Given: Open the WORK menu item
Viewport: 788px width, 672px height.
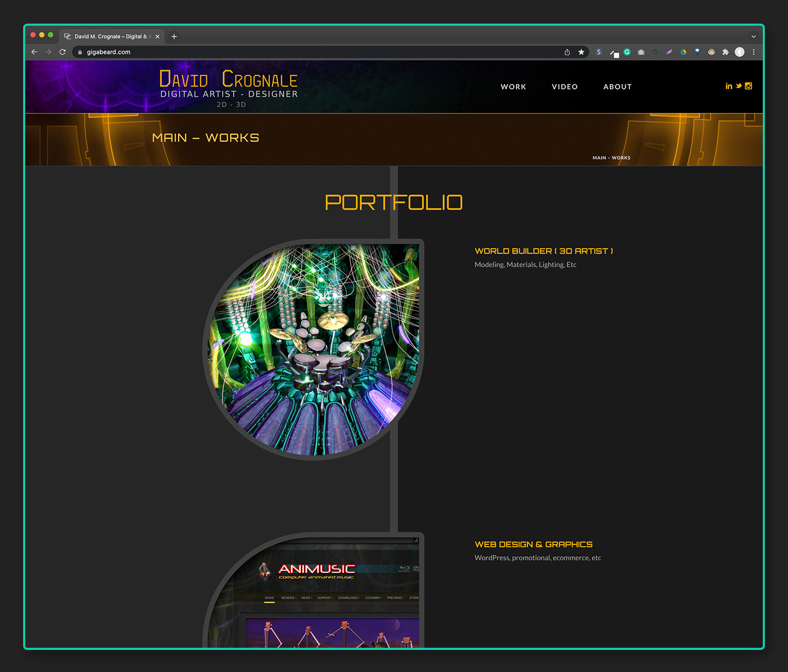Looking at the screenshot, I should point(513,87).
